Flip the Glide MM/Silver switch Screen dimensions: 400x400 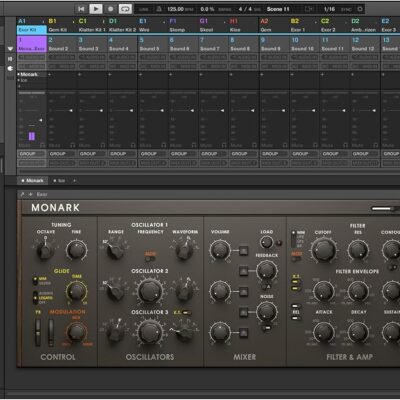click(35, 281)
